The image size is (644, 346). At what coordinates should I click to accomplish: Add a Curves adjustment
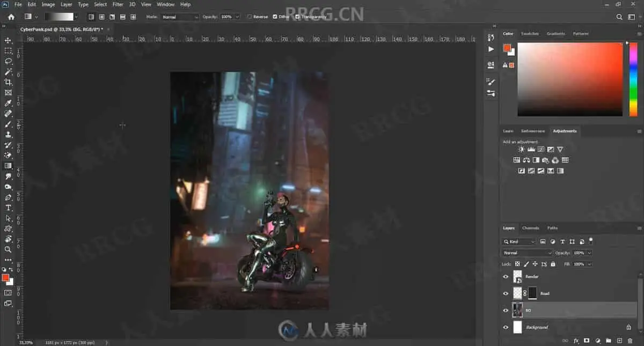(x=540, y=149)
